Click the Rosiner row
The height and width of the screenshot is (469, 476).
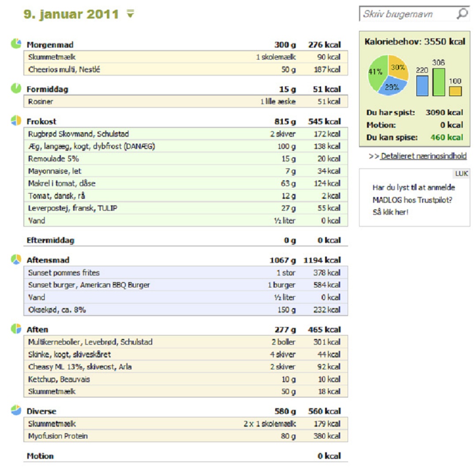point(186,102)
